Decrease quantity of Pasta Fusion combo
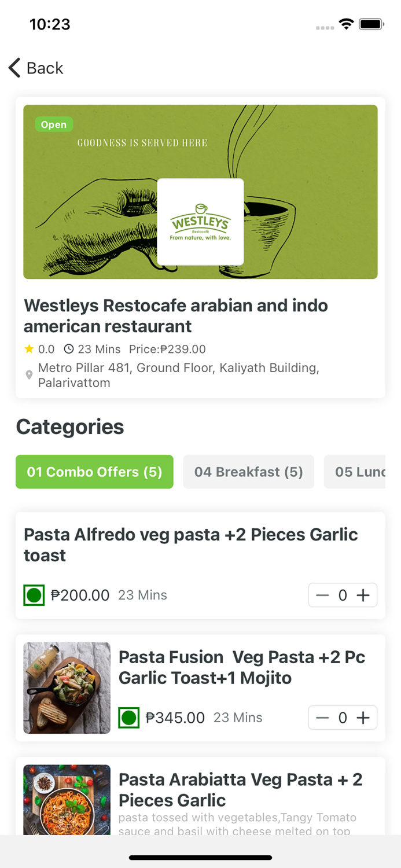Screen dimensions: 401x868 (x=323, y=718)
